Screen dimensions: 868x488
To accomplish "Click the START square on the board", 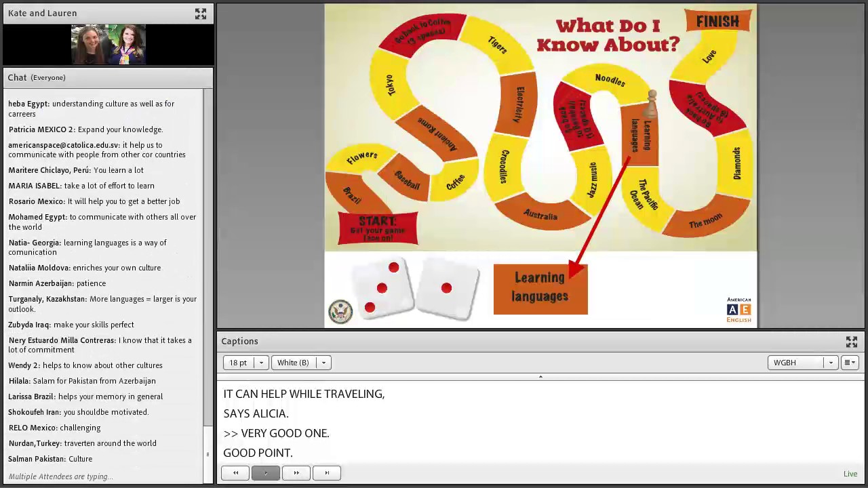I will [378, 228].
